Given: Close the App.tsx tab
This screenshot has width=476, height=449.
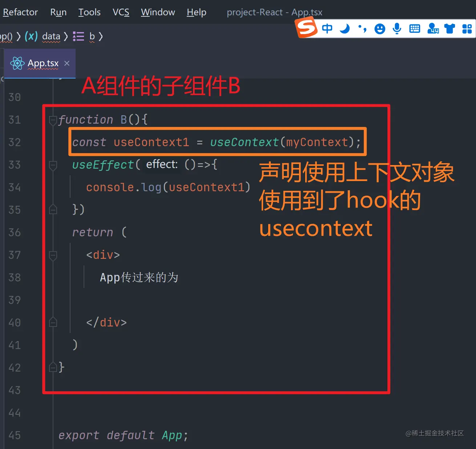Looking at the screenshot, I should click(x=67, y=63).
